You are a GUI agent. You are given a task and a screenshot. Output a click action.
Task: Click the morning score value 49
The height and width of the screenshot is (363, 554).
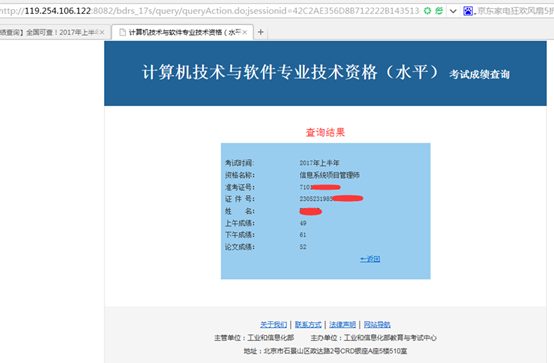coord(303,223)
